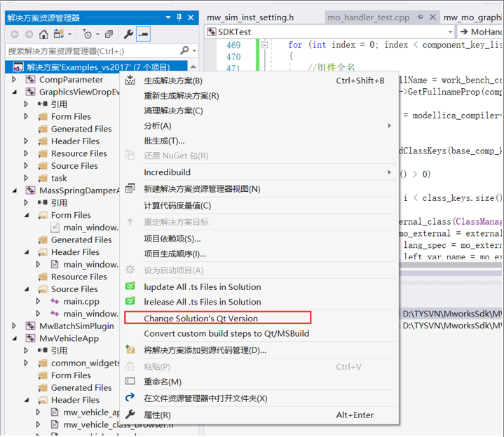Click the Forward arrow in Solution Explorer toolbar
Viewport: 504px width, 437px height.
[29, 34]
